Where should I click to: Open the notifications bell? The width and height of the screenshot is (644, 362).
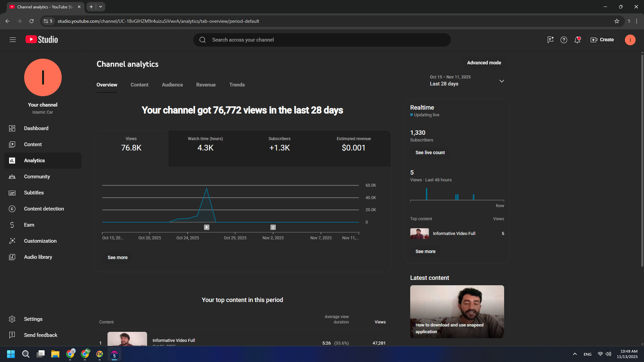point(577,40)
